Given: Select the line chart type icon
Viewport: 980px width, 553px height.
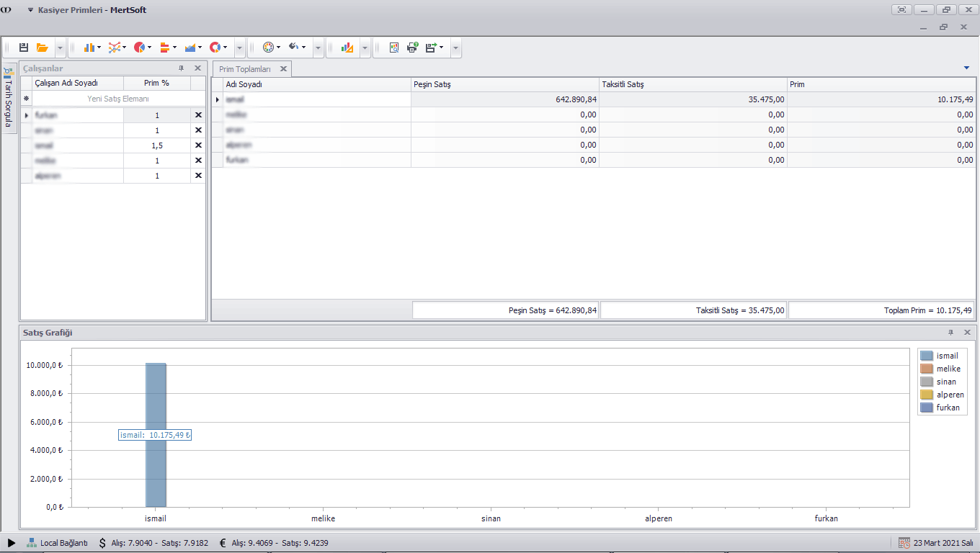Looking at the screenshot, I should (x=115, y=48).
